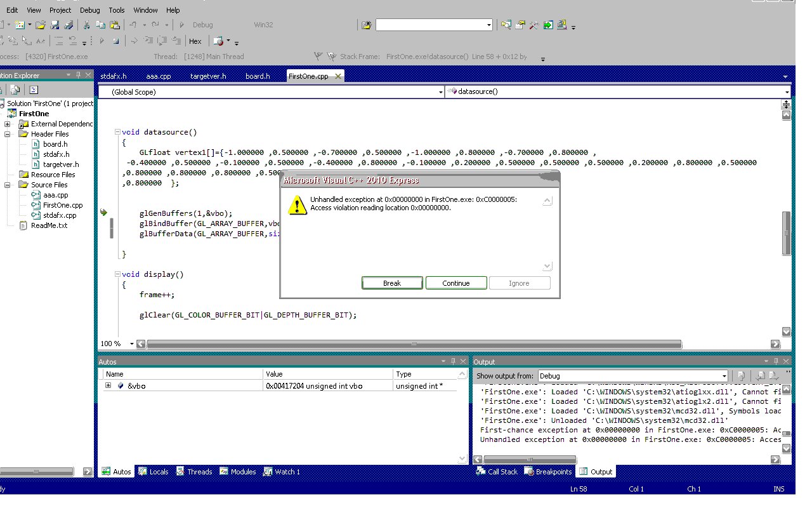Click the Copy toolbar icon
812x508 pixels.
(100, 25)
